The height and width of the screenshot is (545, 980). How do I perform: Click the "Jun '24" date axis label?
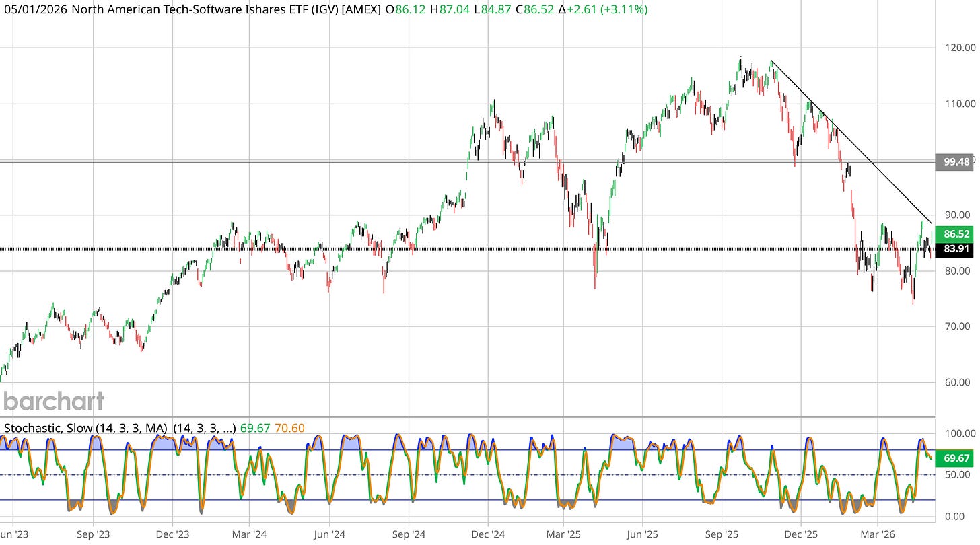(x=330, y=534)
